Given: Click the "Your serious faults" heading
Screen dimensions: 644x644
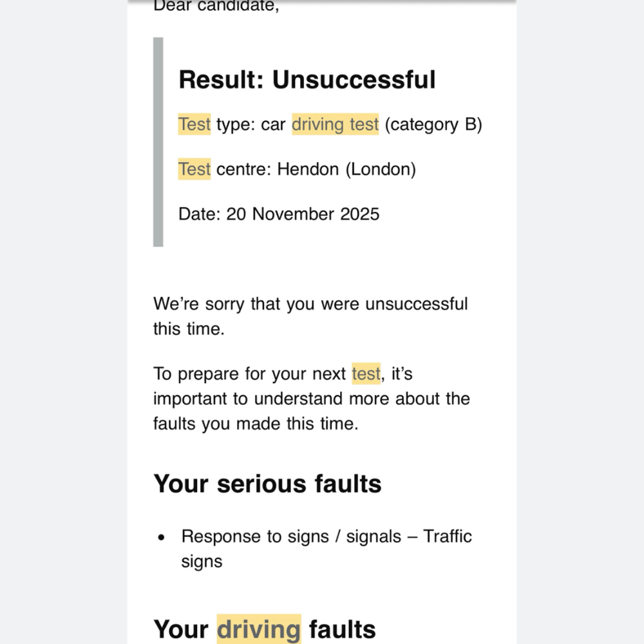Looking at the screenshot, I should point(267,484).
